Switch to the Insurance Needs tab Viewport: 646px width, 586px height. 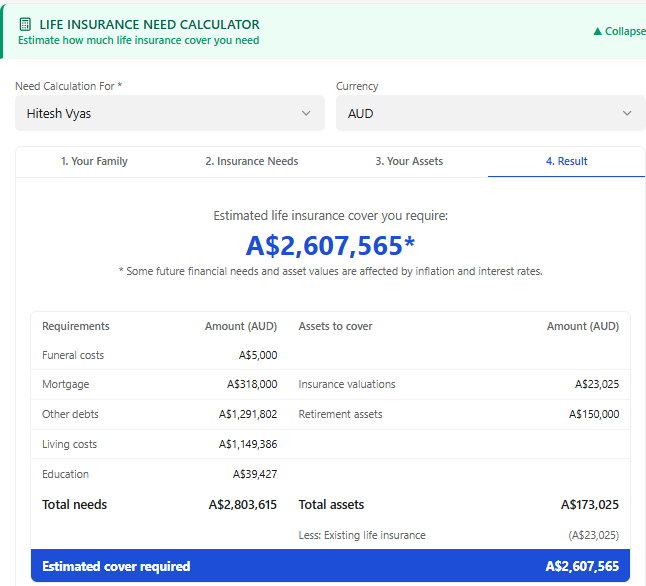click(x=252, y=161)
